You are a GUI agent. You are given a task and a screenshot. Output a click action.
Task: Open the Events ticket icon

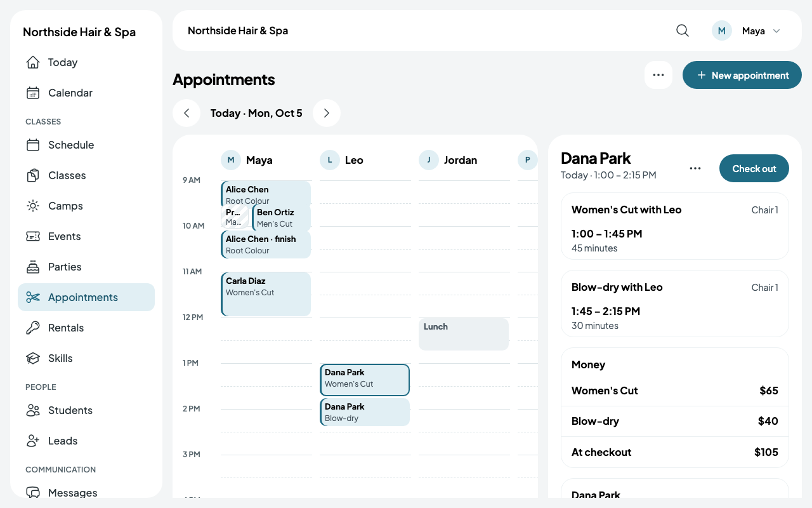click(33, 236)
